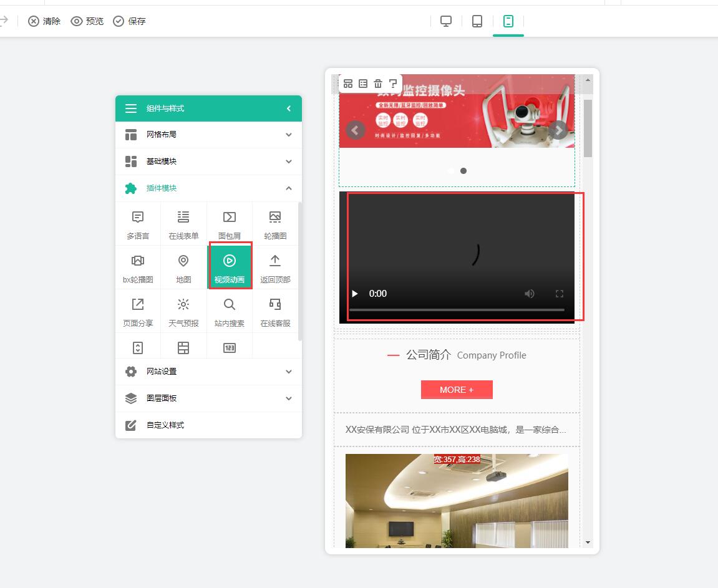Click the red MORE + button
This screenshot has width=718, height=588.
(x=457, y=390)
